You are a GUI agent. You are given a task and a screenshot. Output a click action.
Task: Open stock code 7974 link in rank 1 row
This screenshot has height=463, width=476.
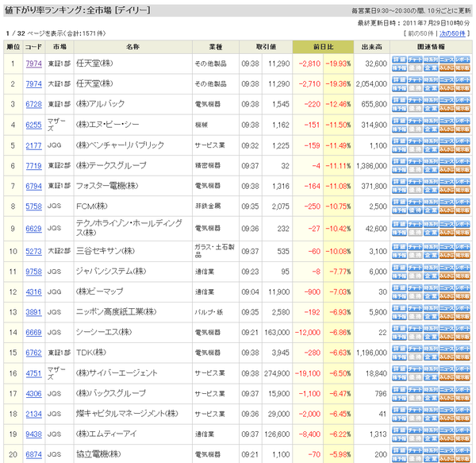pyautogui.click(x=33, y=64)
